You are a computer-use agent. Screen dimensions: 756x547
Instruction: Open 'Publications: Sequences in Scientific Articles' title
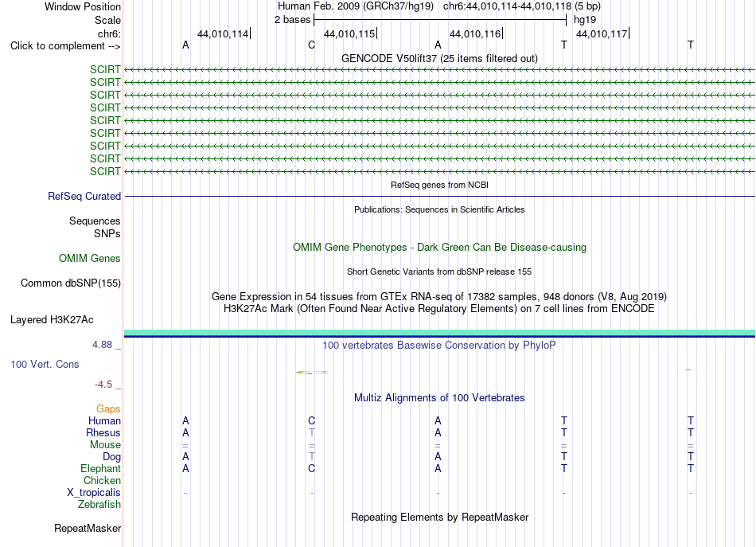click(439, 209)
